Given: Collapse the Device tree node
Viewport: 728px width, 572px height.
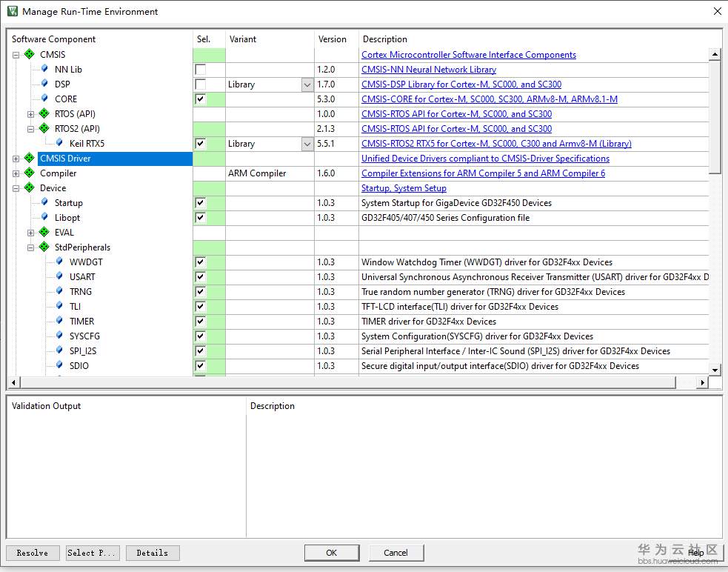Looking at the screenshot, I should [x=16, y=188].
